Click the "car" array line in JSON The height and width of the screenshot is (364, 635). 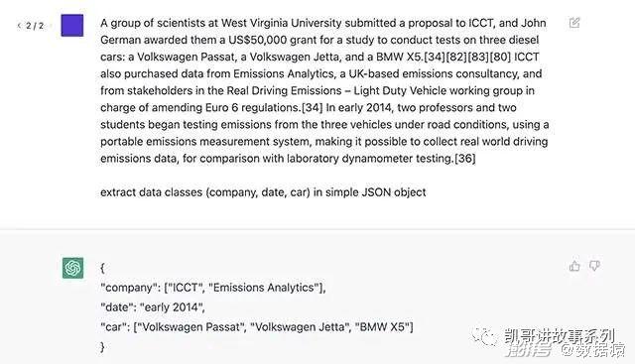point(257,327)
